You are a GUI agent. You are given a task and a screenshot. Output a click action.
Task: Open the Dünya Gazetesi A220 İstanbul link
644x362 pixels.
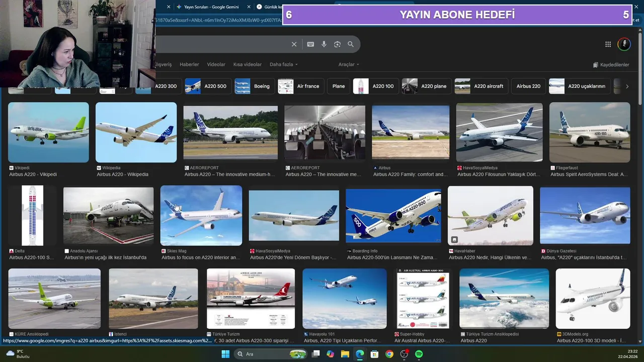tap(584, 257)
